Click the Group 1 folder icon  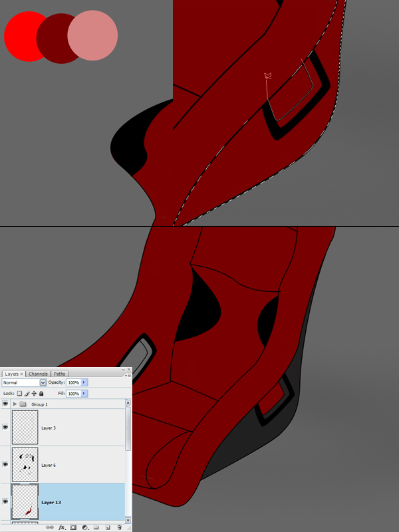coord(23,404)
